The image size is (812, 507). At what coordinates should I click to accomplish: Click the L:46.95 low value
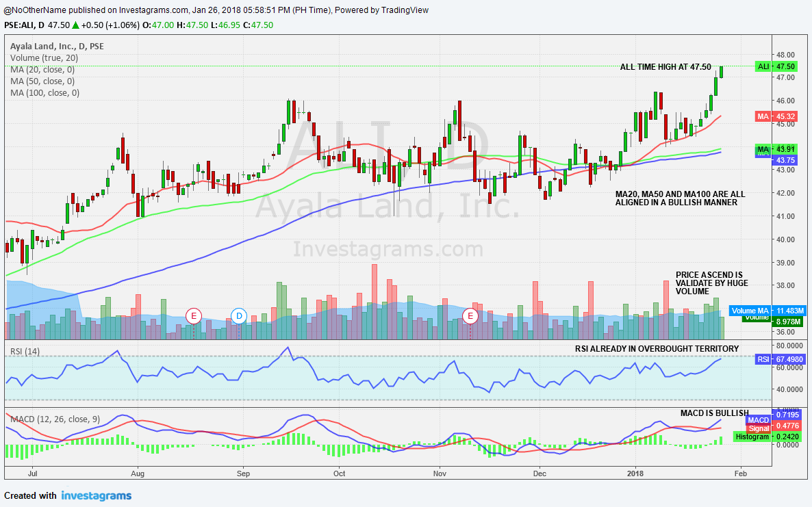coord(225,25)
